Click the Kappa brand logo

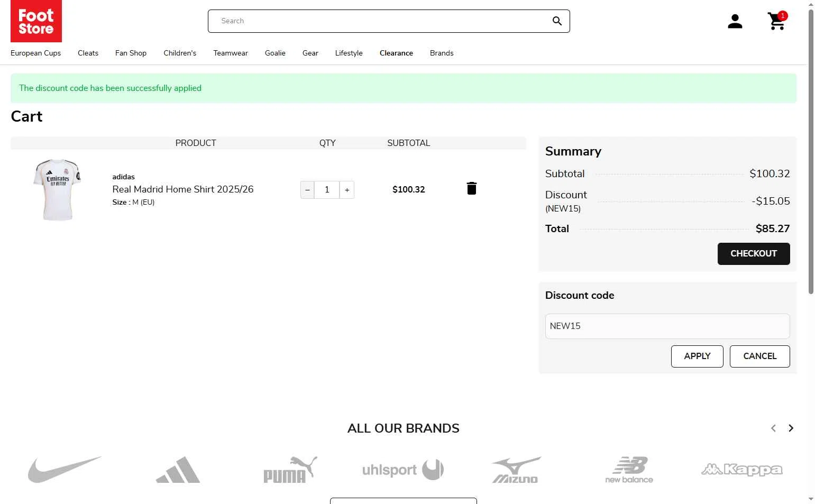pyautogui.click(x=742, y=470)
